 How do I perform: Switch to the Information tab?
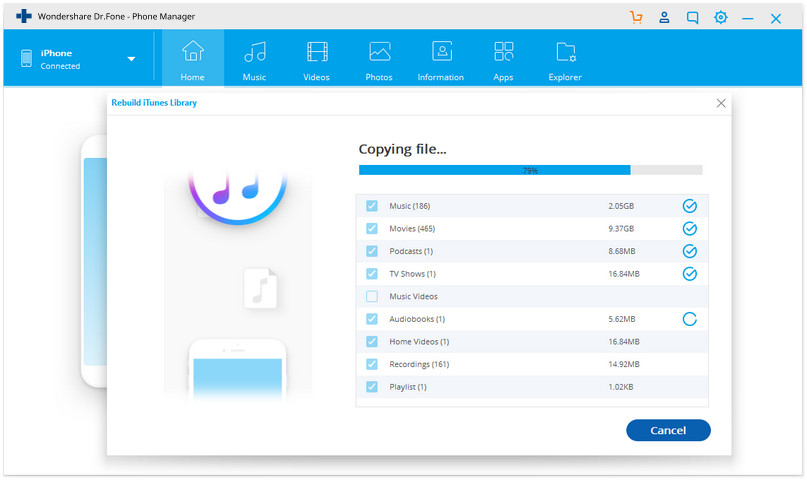click(x=441, y=60)
